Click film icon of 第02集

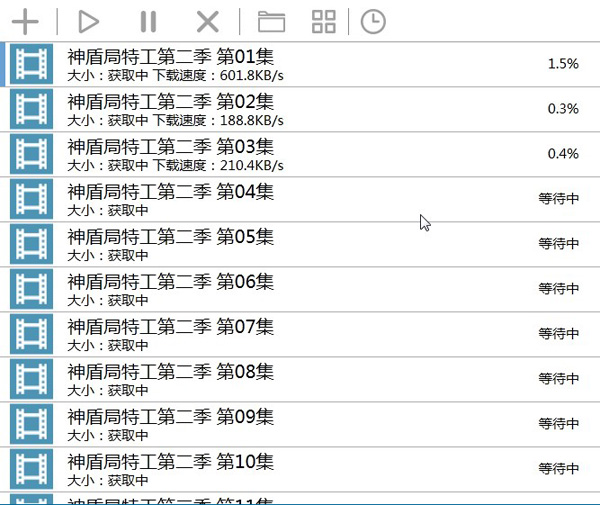click(31, 109)
